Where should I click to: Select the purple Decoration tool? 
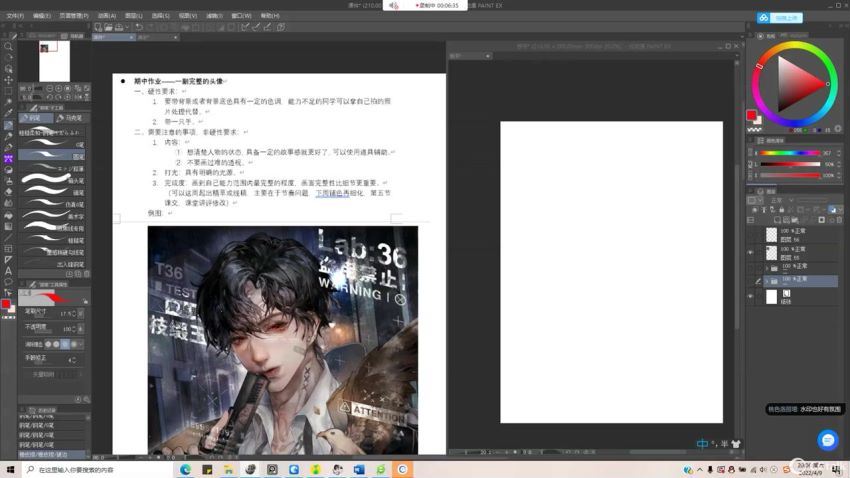[x=8, y=159]
